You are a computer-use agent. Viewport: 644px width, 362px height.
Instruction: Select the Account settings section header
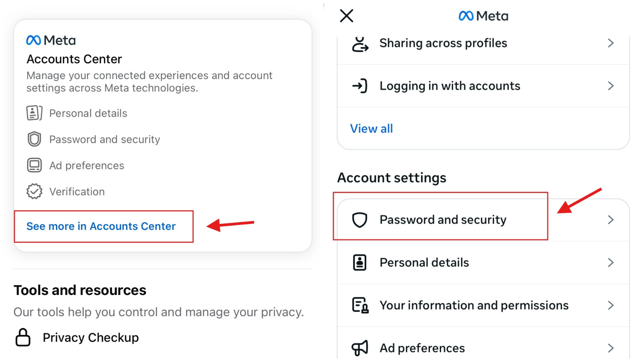pyautogui.click(x=392, y=178)
